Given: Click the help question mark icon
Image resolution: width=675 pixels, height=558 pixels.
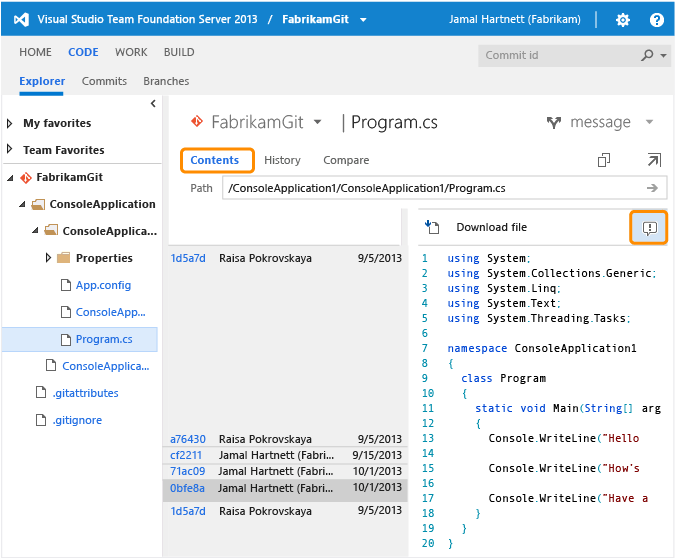Looking at the screenshot, I should (656, 20).
